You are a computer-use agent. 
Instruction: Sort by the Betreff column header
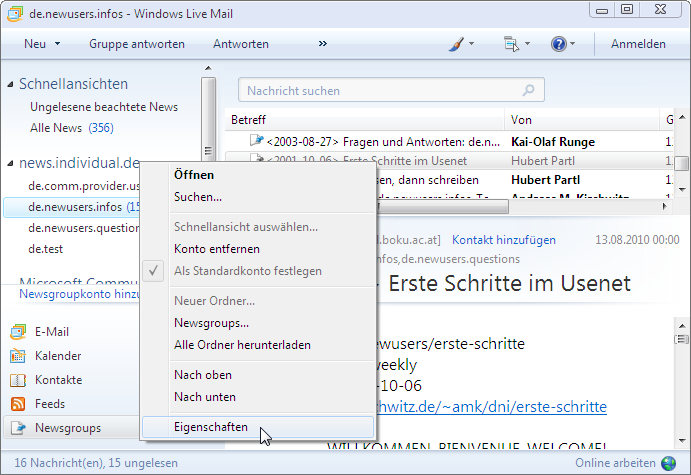[364, 120]
